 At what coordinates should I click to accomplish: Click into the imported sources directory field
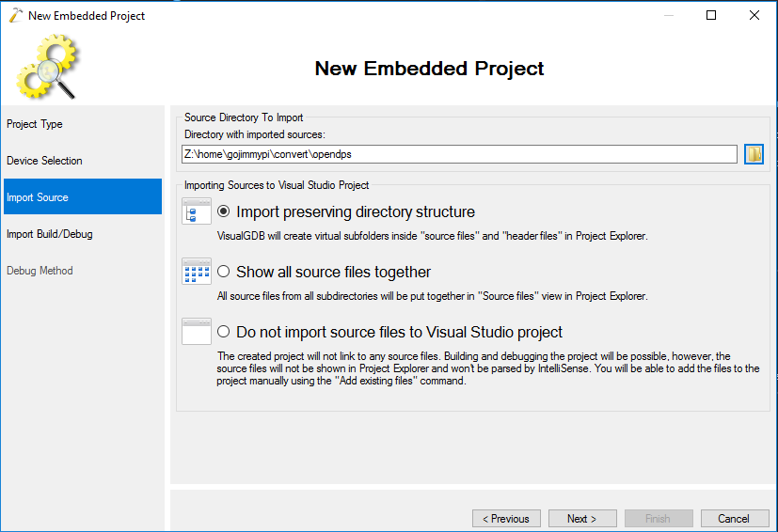[459, 154]
